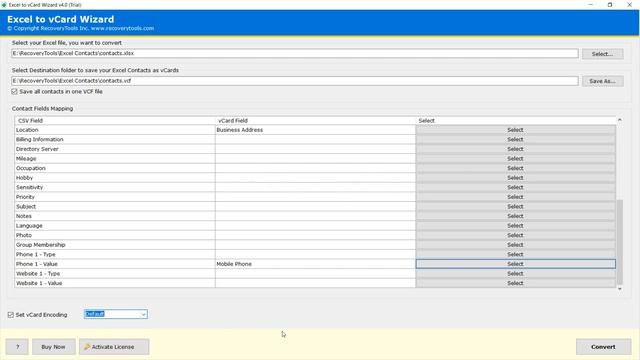This screenshot has width=640, height=360.
Task: Click Select button for Sensitivity row
Action: (x=516, y=187)
